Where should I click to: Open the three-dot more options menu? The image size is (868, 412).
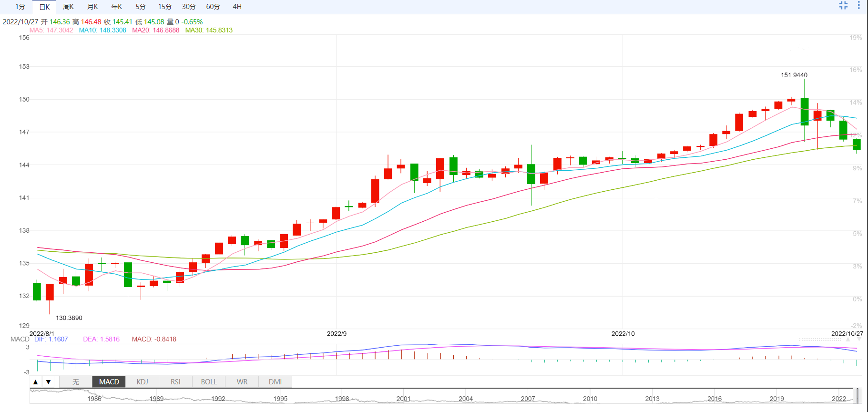[x=858, y=5]
